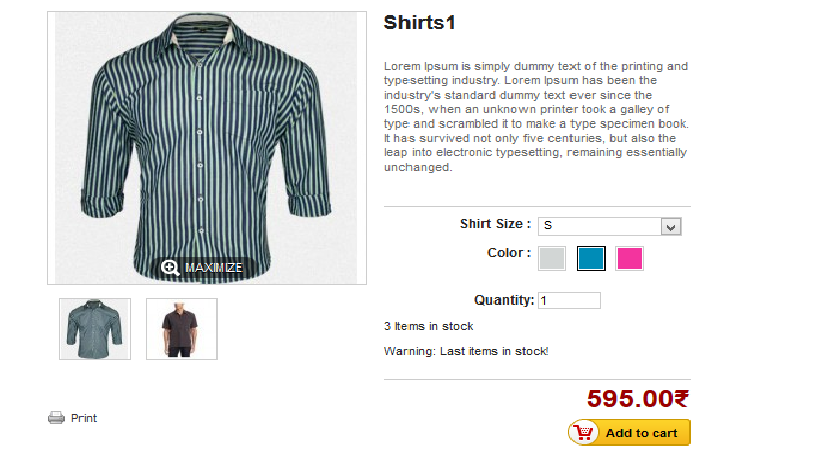Image resolution: width=819 pixels, height=460 pixels.
Task: Add the shirt to cart
Action: tap(629, 432)
